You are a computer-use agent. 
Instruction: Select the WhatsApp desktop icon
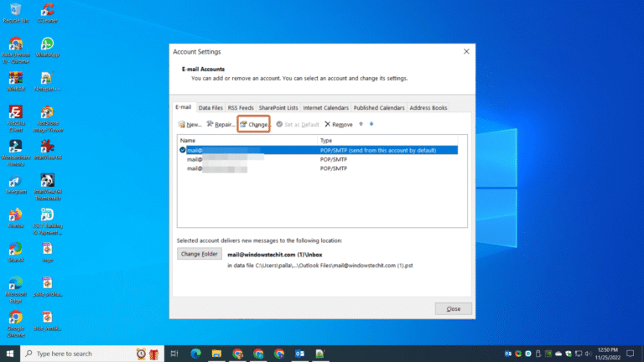(x=47, y=47)
